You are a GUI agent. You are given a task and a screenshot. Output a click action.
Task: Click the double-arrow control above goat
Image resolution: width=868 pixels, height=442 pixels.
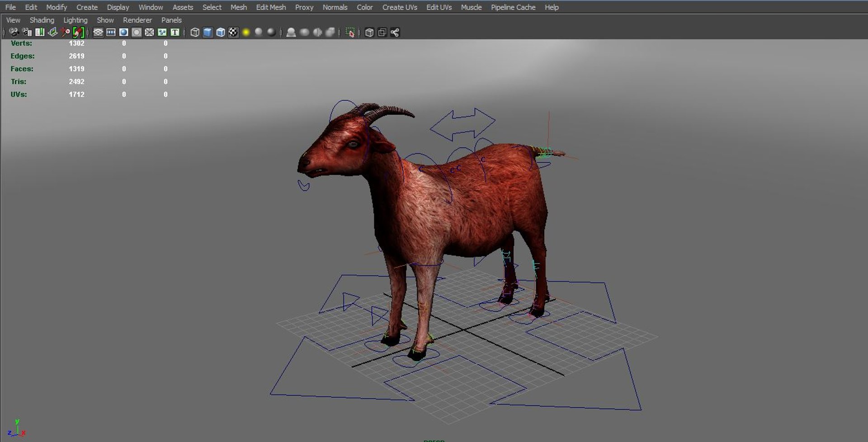pyautogui.click(x=462, y=124)
